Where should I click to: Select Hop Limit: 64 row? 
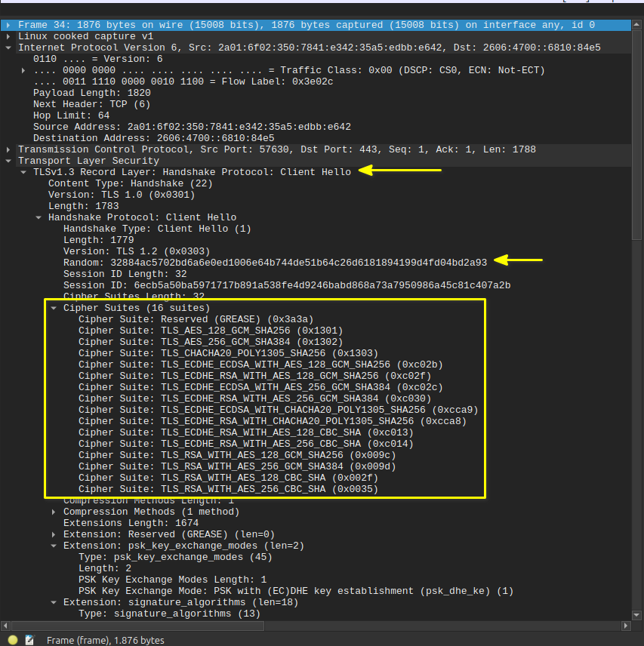71,115
